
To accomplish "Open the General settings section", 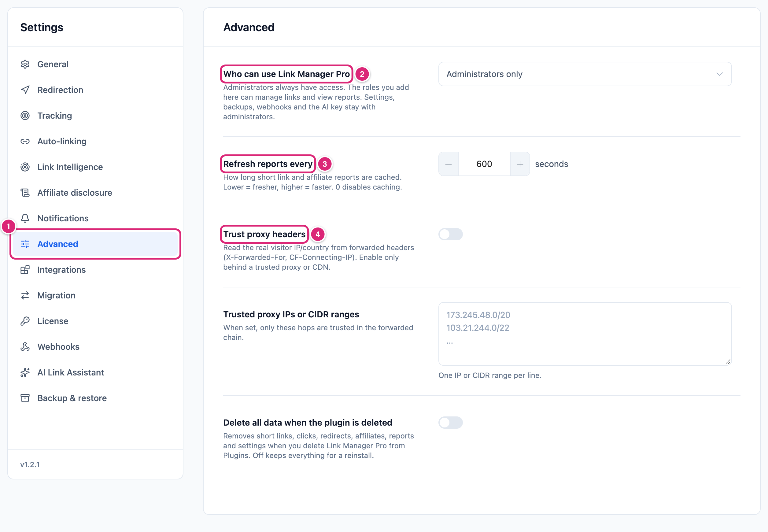I will [x=95, y=64].
